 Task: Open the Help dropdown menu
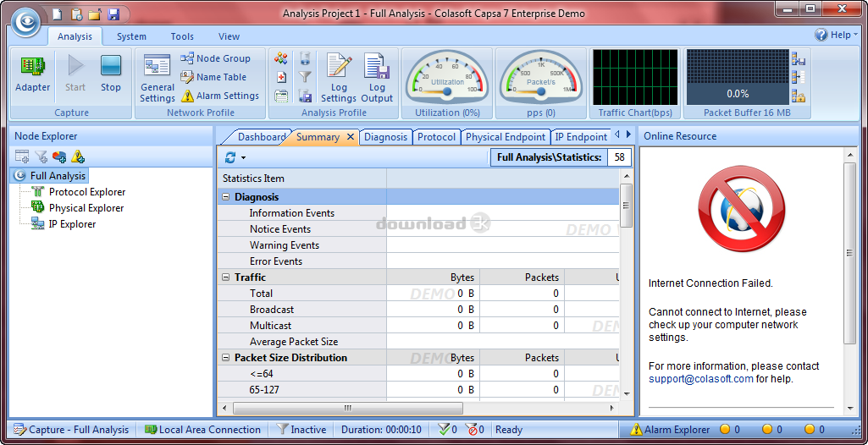pyautogui.click(x=837, y=35)
